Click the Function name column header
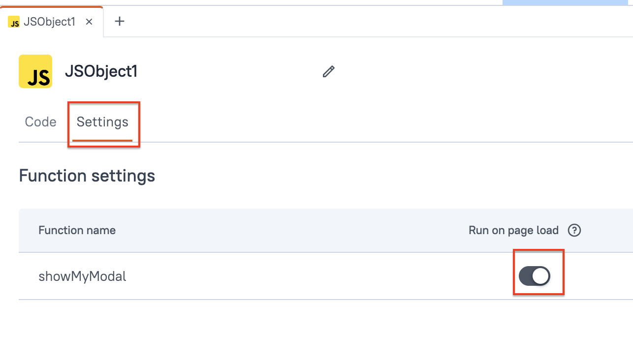 tap(77, 230)
